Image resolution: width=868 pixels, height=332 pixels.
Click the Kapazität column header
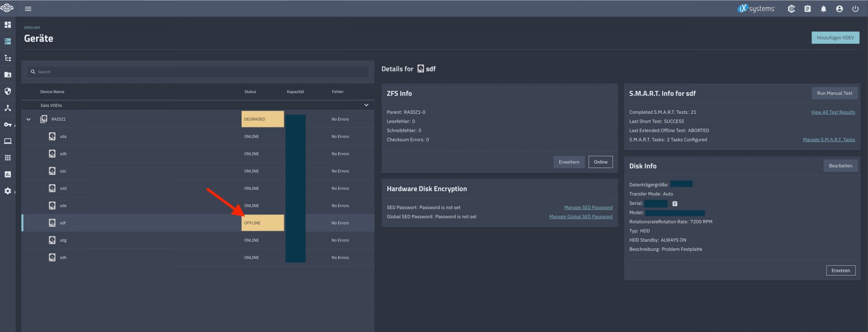click(x=295, y=92)
